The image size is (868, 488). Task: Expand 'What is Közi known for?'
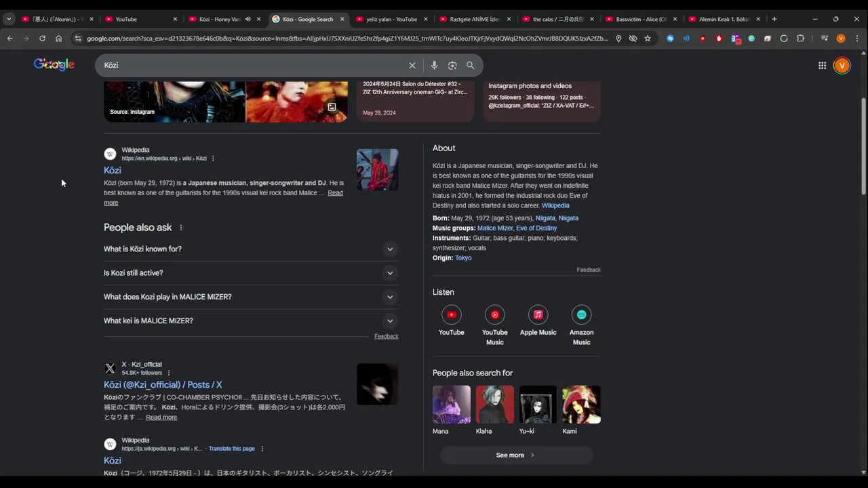pyautogui.click(x=251, y=249)
